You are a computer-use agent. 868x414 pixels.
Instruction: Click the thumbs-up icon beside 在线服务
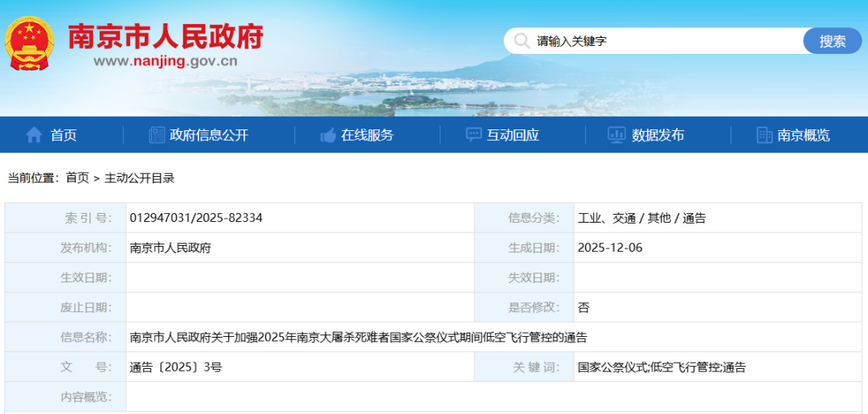328,135
